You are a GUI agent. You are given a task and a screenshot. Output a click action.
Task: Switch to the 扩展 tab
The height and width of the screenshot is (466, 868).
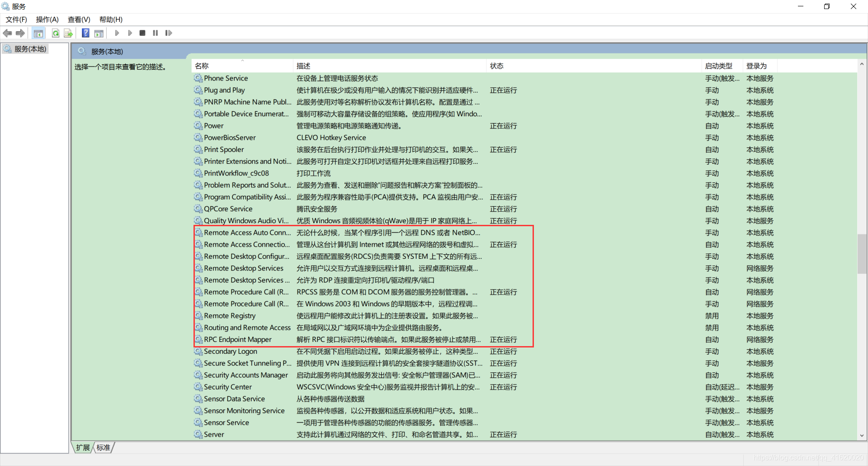click(x=83, y=447)
